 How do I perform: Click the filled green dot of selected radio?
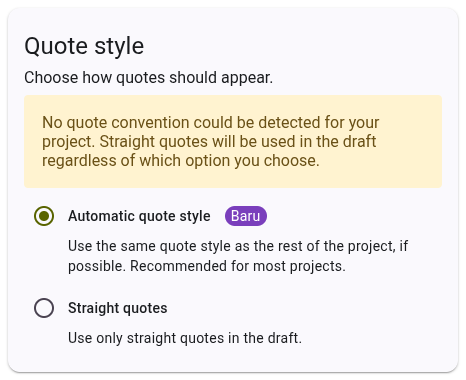44,216
